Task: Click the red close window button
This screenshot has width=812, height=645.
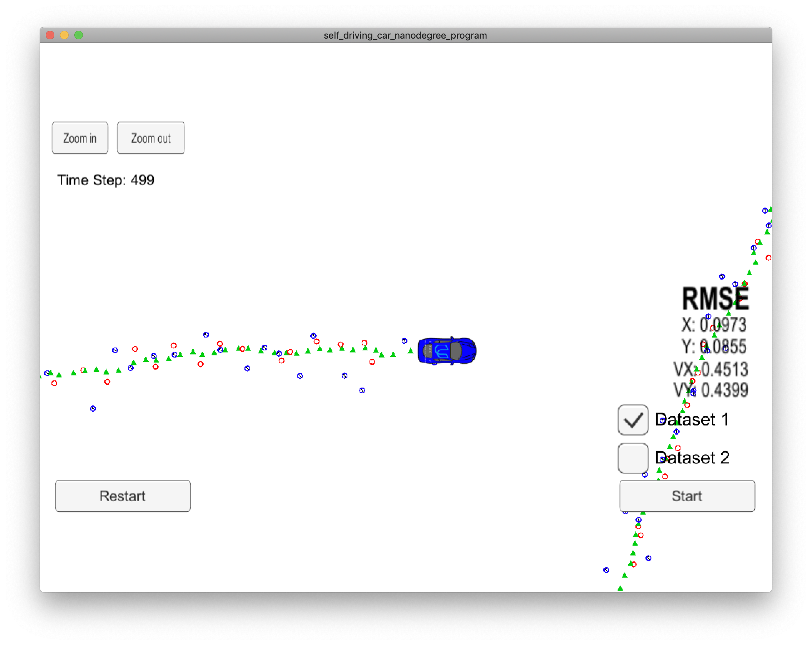Action: tap(50, 35)
